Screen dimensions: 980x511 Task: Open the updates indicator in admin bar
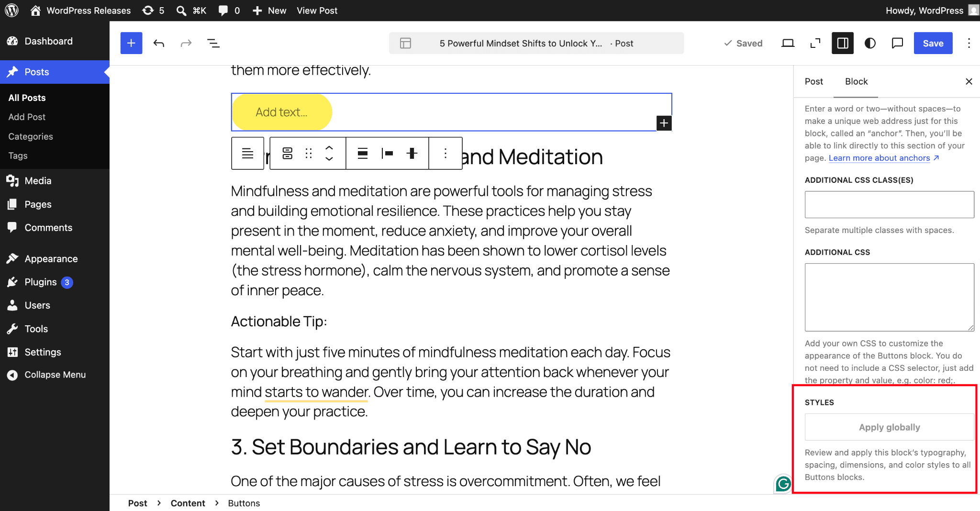tap(153, 11)
